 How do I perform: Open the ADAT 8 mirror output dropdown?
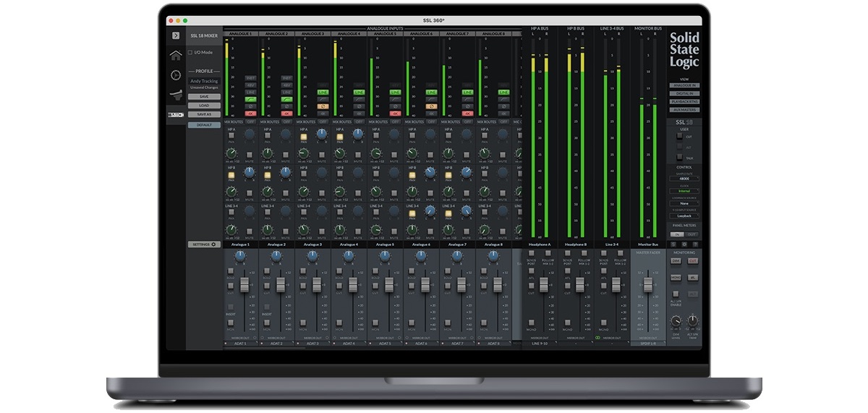[x=493, y=344]
